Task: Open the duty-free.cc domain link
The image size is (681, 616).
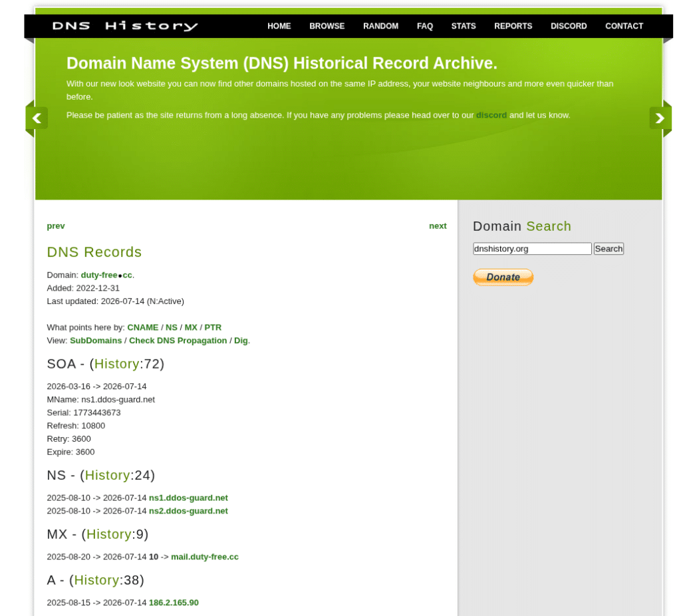Action: click(106, 275)
